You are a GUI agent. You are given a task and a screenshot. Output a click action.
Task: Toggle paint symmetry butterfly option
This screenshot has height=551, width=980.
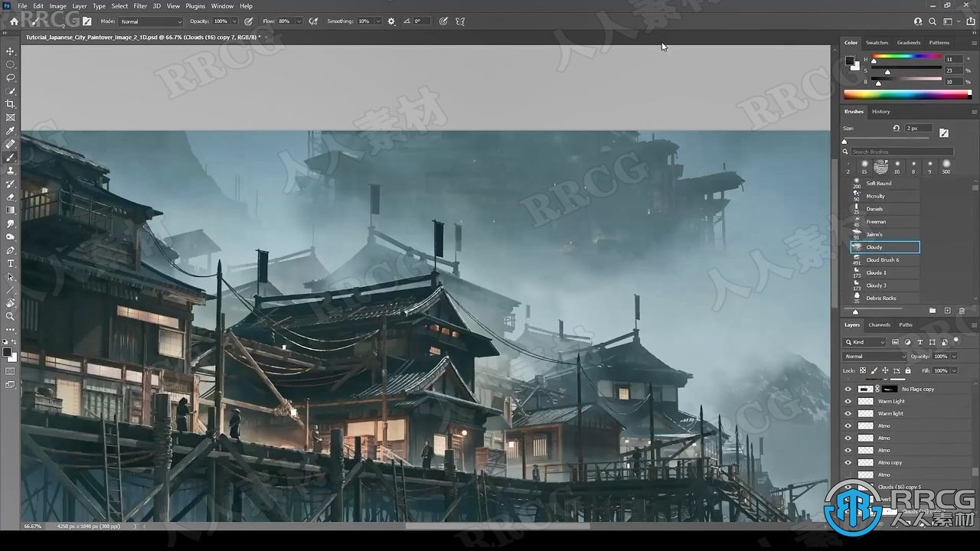tap(460, 21)
